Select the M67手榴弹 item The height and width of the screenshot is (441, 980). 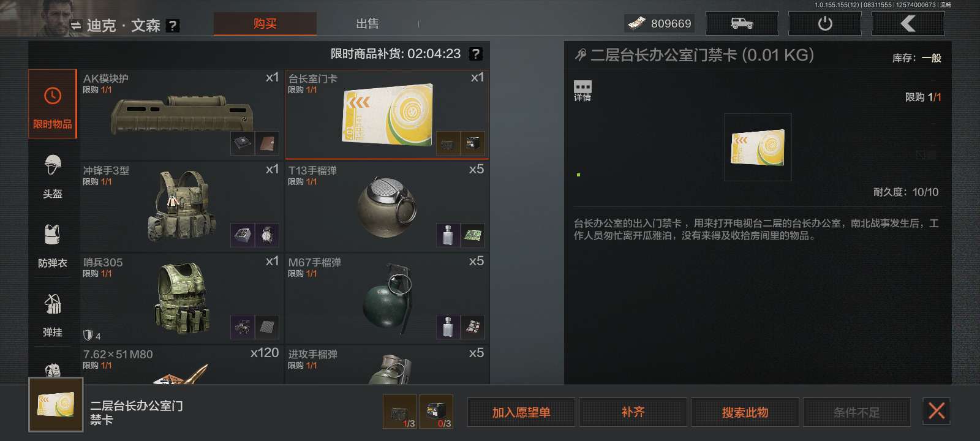tap(387, 298)
